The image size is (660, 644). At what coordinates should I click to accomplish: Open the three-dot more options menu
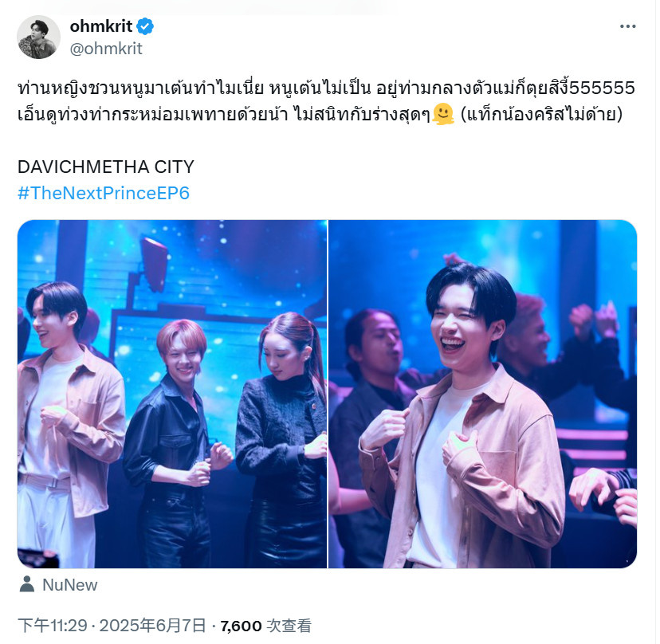627,26
